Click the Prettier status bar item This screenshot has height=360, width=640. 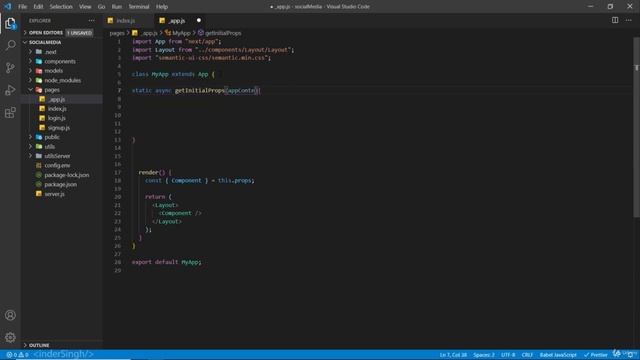coord(596,355)
